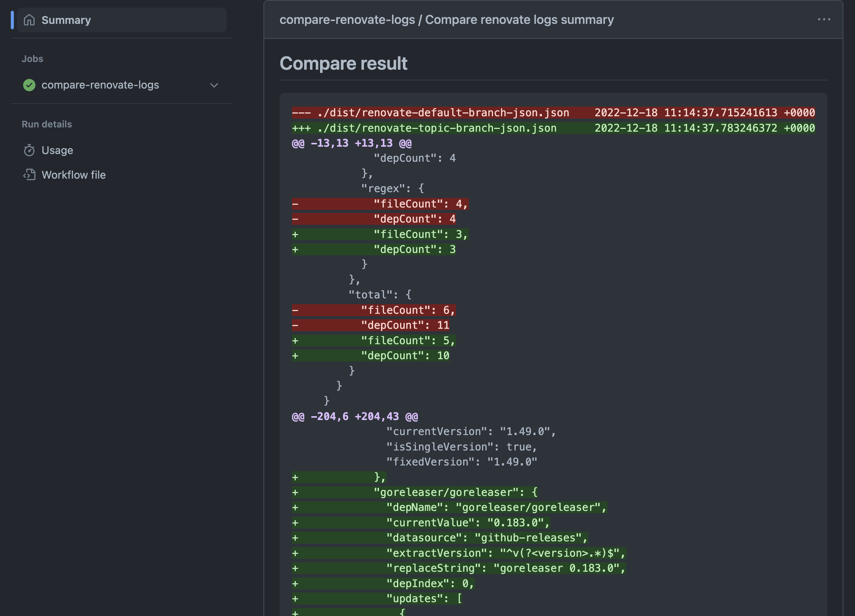
Task: Click removed line "depCount": 4
Action: [374, 219]
